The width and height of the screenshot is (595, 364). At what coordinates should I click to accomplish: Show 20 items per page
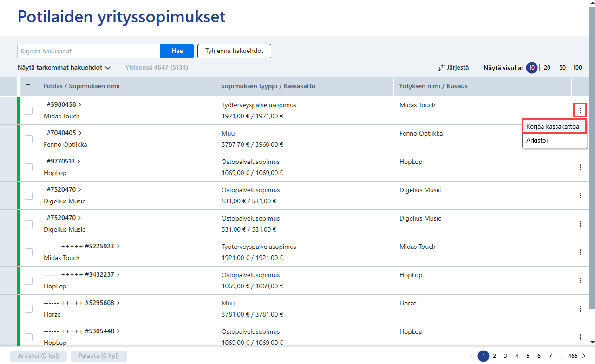click(x=547, y=68)
